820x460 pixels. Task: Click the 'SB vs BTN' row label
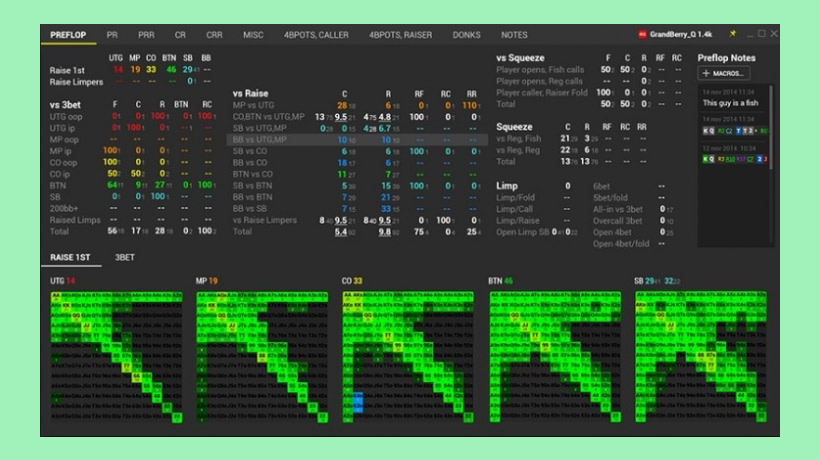click(252, 186)
